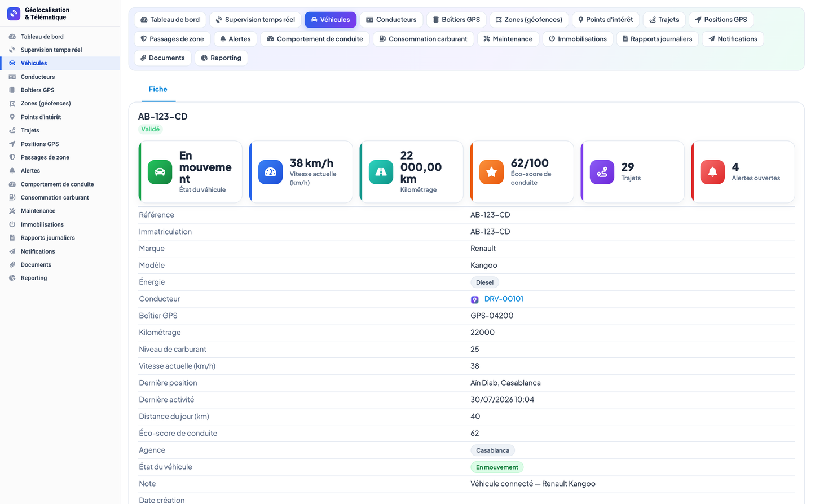
Task: Open the Tableau de bord top tab
Action: point(170,20)
